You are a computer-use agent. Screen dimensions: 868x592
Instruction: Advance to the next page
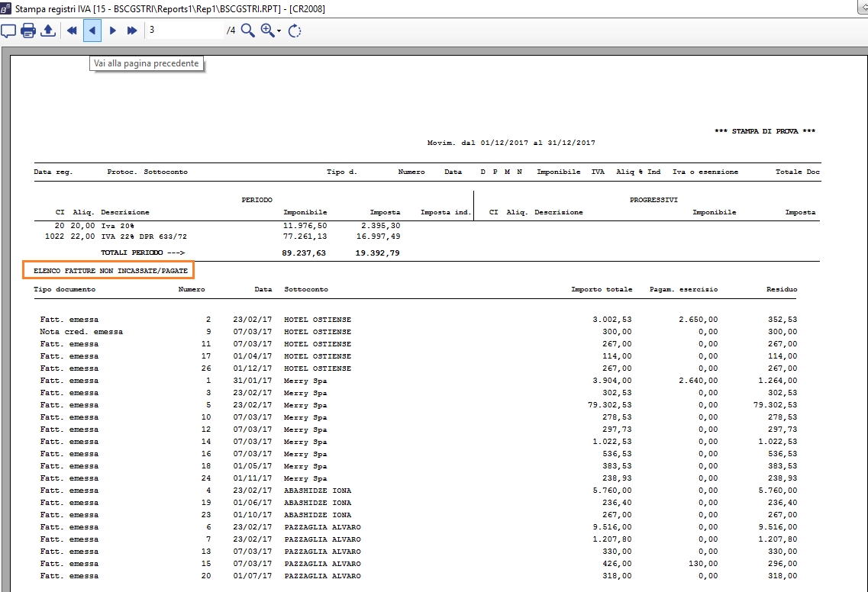112,31
